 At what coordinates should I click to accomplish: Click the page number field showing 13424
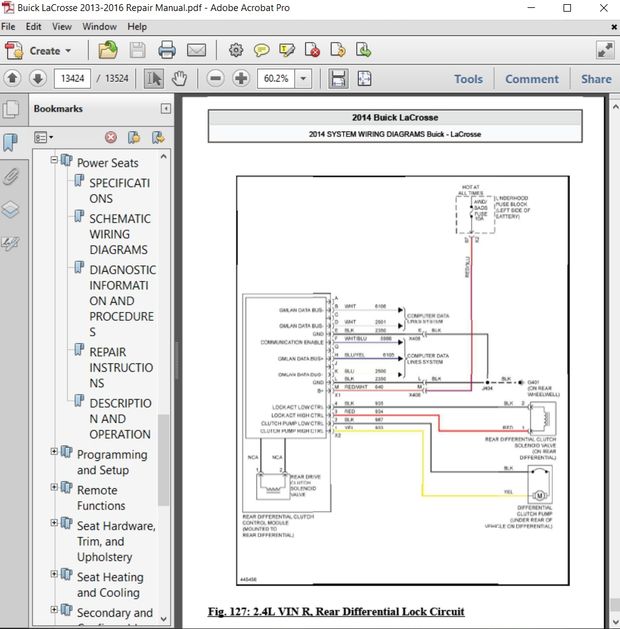pos(73,78)
